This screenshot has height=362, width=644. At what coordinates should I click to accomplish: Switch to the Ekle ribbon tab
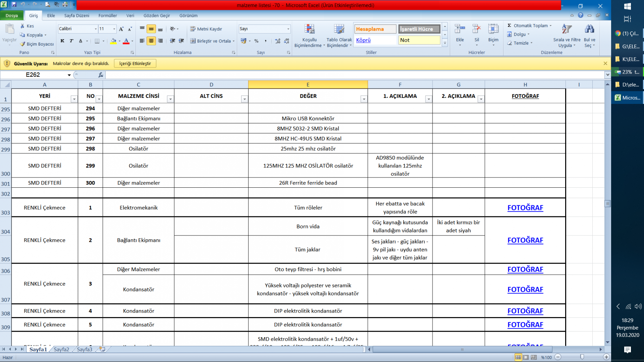pyautogui.click(x=51, y=16)
